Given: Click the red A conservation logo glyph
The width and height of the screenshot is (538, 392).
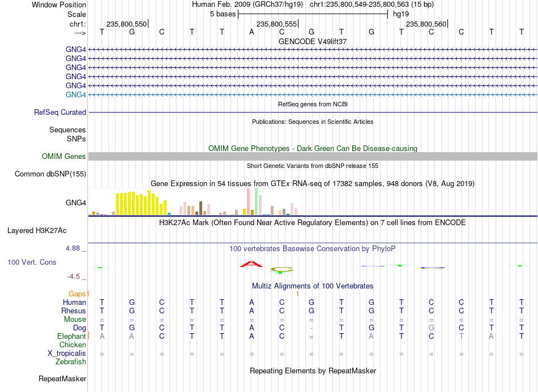Looking at the screenshot, I should (251, 264).
